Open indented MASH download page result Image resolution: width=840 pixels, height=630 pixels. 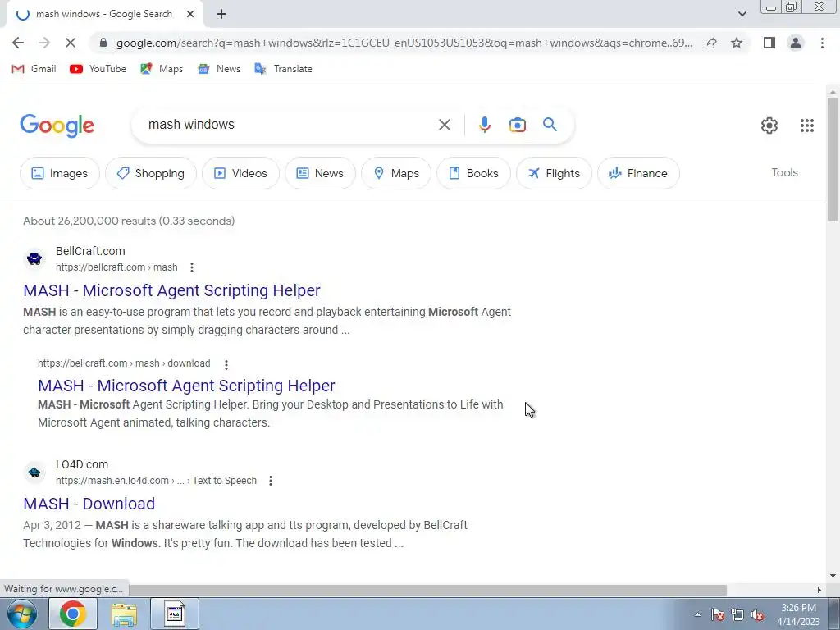point(186,386)
